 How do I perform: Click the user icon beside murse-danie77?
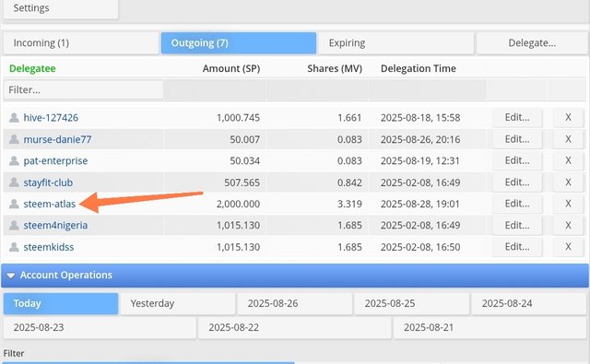point(14,139)
